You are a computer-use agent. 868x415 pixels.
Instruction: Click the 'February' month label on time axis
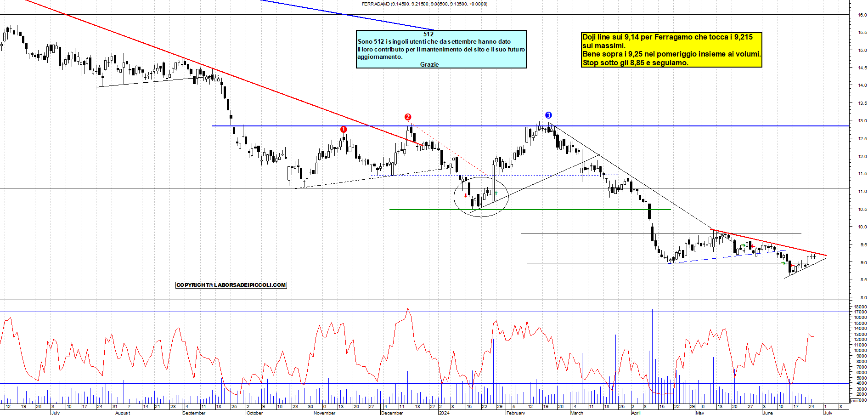(x=516, y=413)
